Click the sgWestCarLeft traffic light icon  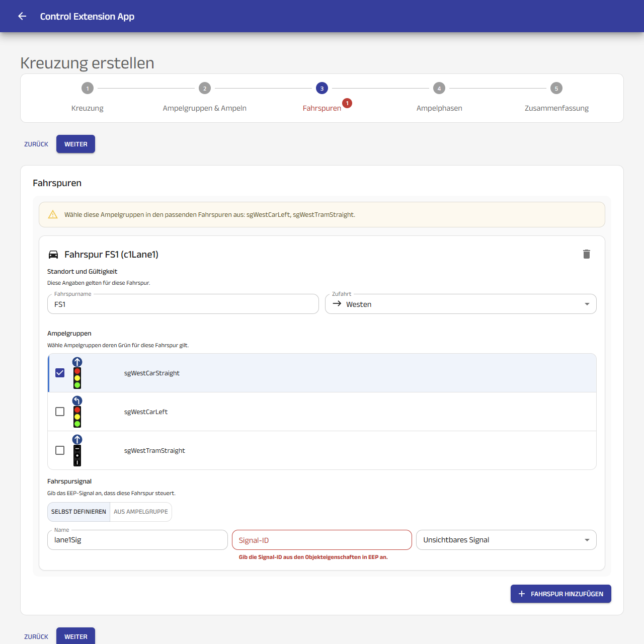[x=77, y=412]
